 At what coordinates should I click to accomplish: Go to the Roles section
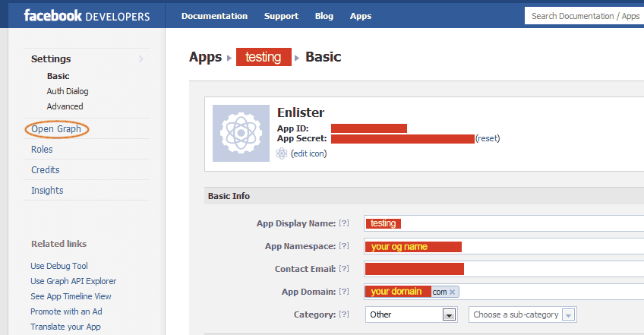42,149
